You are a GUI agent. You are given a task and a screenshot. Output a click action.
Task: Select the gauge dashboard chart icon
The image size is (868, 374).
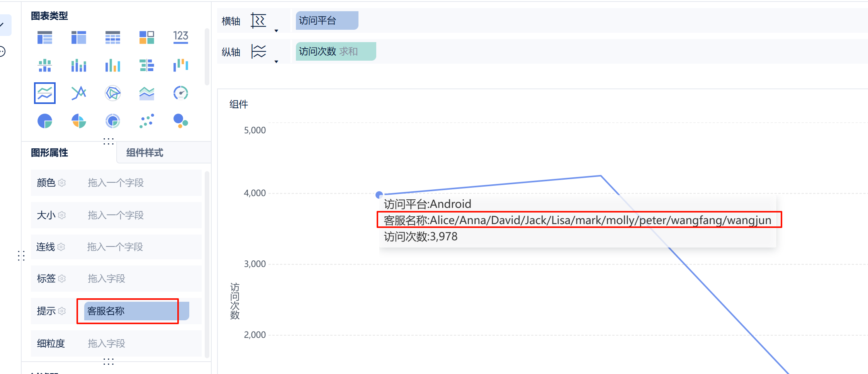181,93
